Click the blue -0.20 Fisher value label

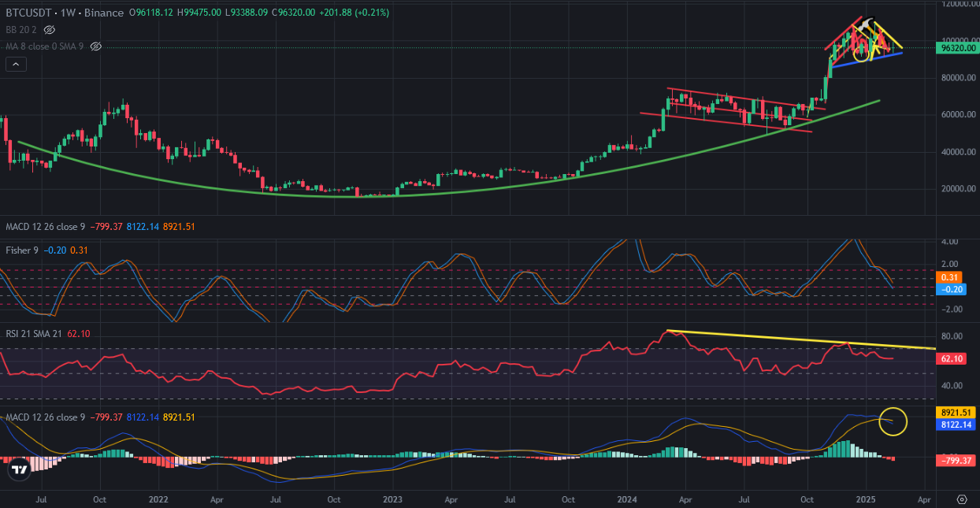pos(950,289)
